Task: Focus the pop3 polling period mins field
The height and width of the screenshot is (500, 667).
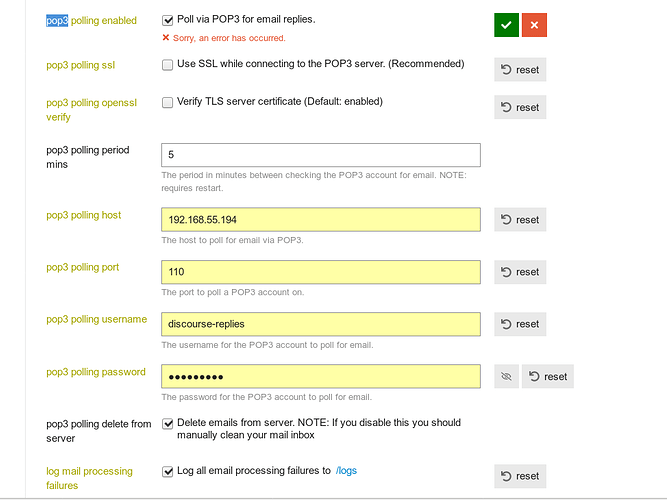Action: point(321,155)
